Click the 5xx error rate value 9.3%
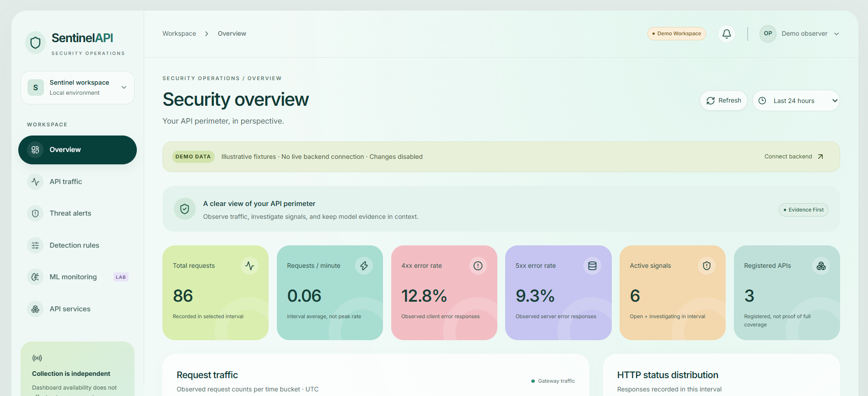Screen dimensions: 868x396 (x=535, y=296)
